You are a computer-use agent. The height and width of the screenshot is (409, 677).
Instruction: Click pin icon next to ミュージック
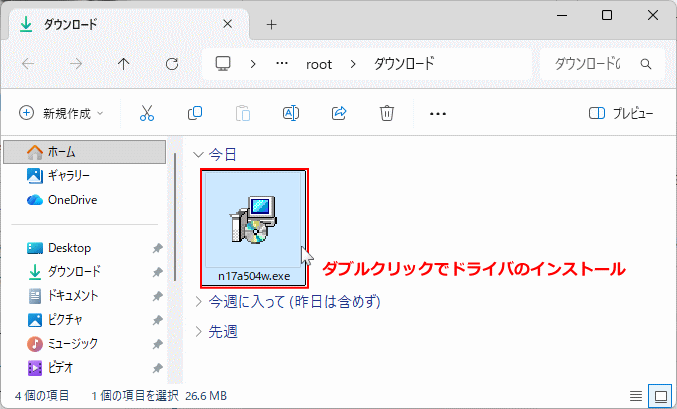pyautogui.click(x=158, y=344)
